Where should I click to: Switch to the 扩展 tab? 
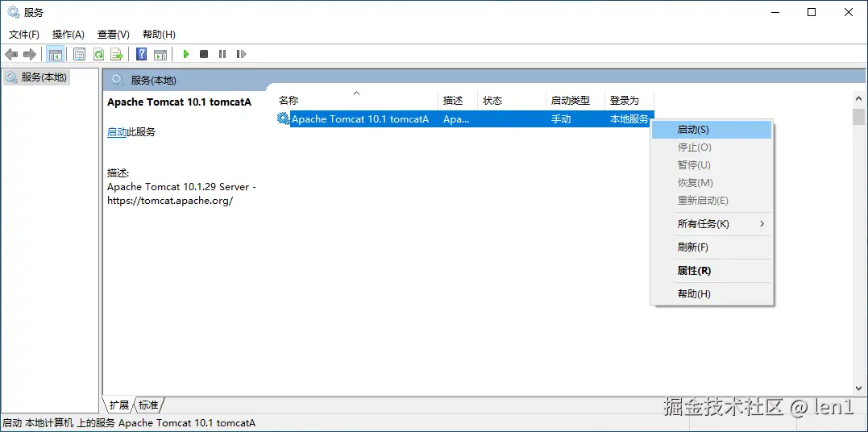(118, 405)
